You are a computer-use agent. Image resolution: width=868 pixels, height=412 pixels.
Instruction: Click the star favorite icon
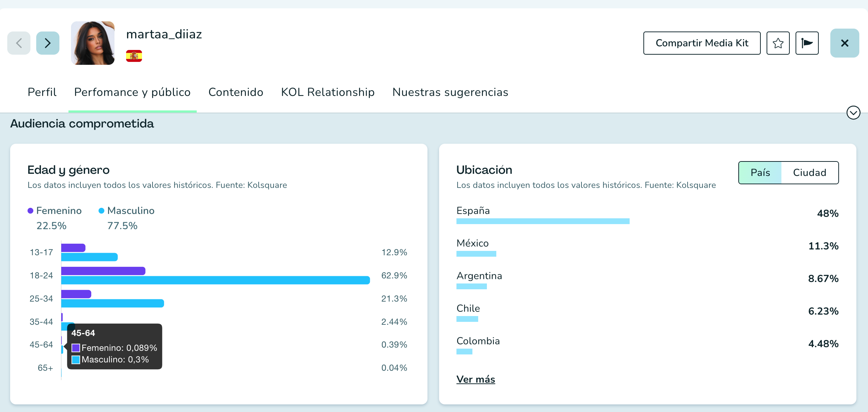[x=778, y=43]
